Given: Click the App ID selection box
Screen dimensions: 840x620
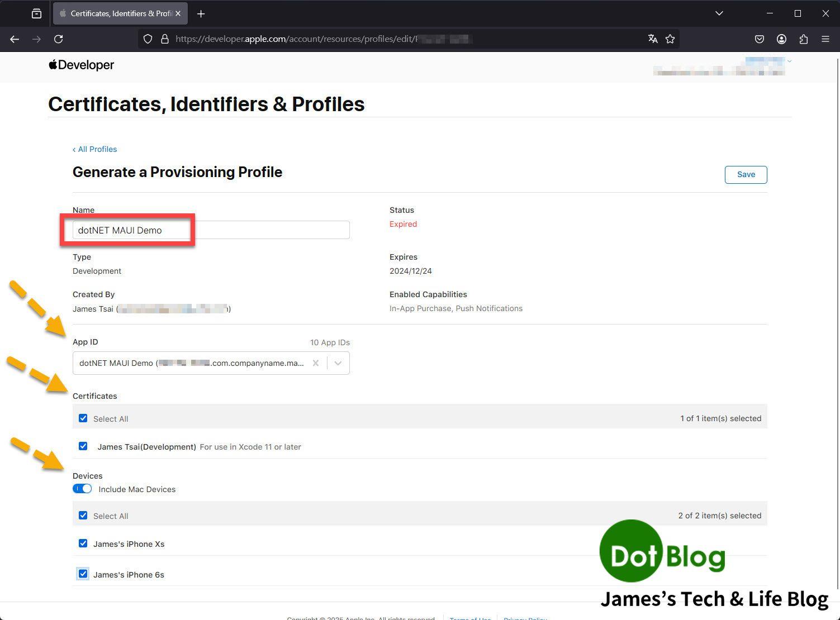Looking at the screenshot, I should pyautogui.click(x=211, y=363).
